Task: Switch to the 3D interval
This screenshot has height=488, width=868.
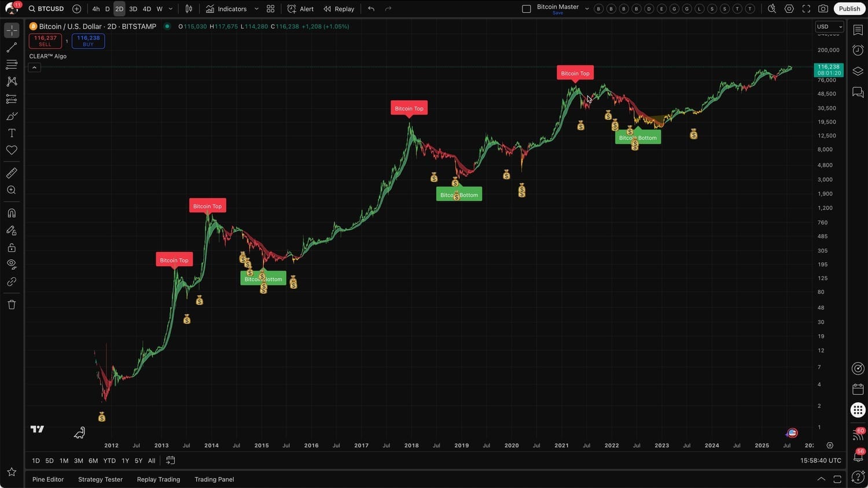Action: click(x=133, y=9)
